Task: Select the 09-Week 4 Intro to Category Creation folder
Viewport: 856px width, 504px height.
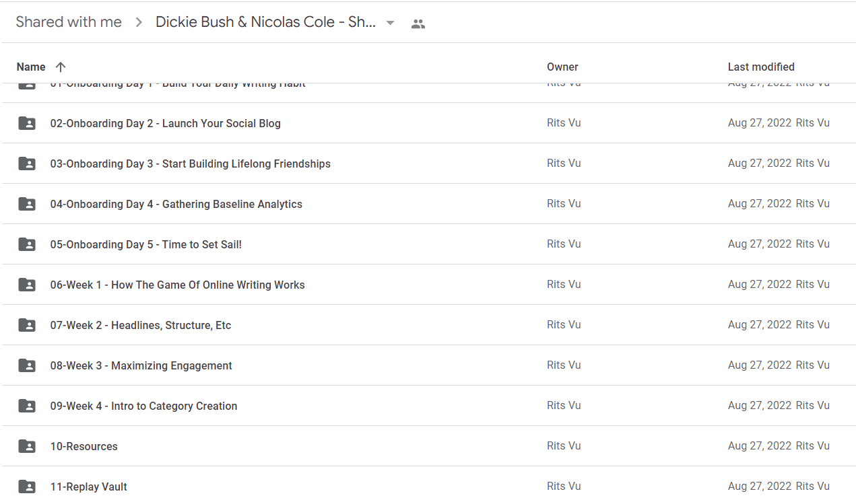Action: pos(428,406)
